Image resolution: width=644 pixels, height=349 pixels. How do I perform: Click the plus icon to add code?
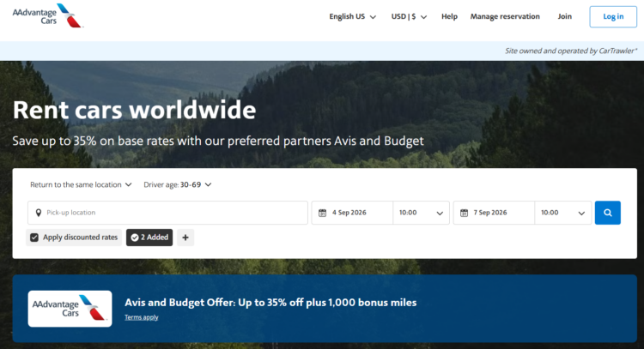point(185,238)
